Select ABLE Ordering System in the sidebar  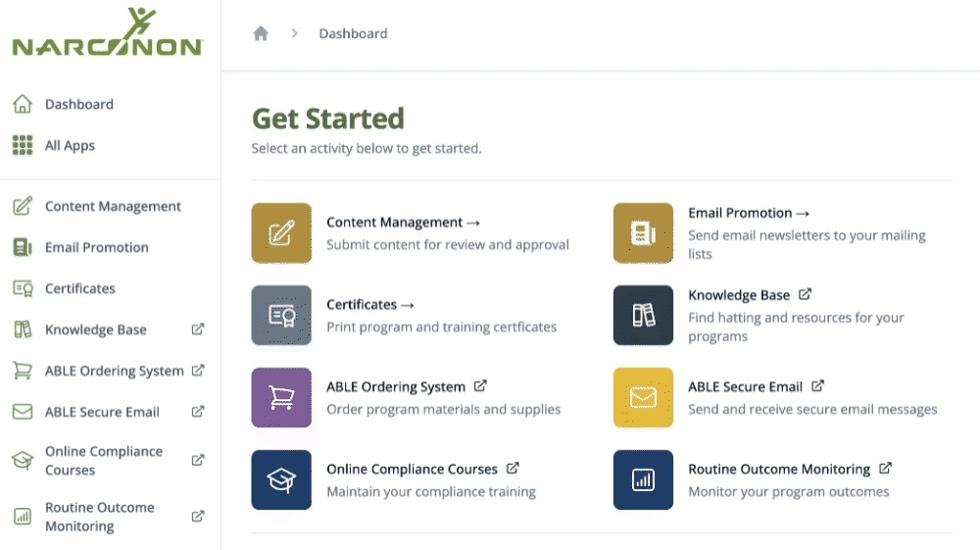115,372
